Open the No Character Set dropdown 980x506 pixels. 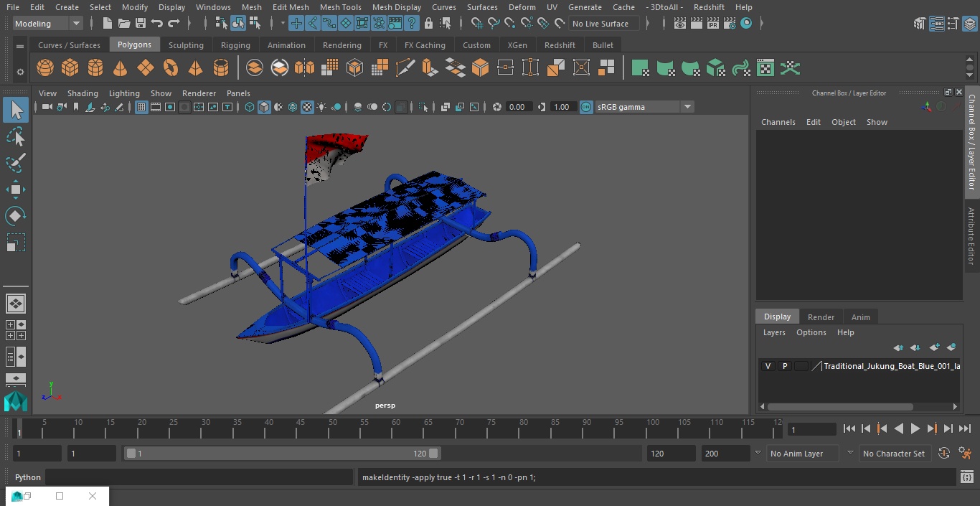pos(894,454)
